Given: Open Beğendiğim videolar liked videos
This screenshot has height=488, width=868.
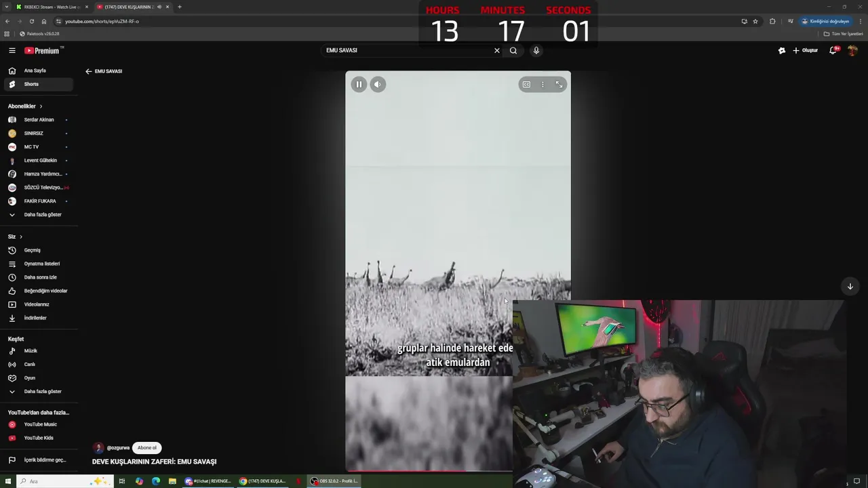Looking at the screenshot, I should tap(39, 291).
